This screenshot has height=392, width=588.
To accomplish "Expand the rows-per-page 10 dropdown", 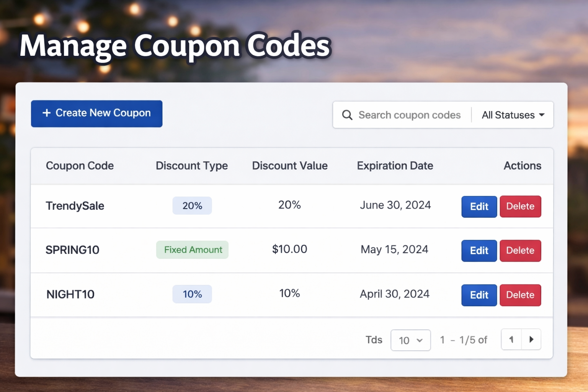I will coord(410,340).
